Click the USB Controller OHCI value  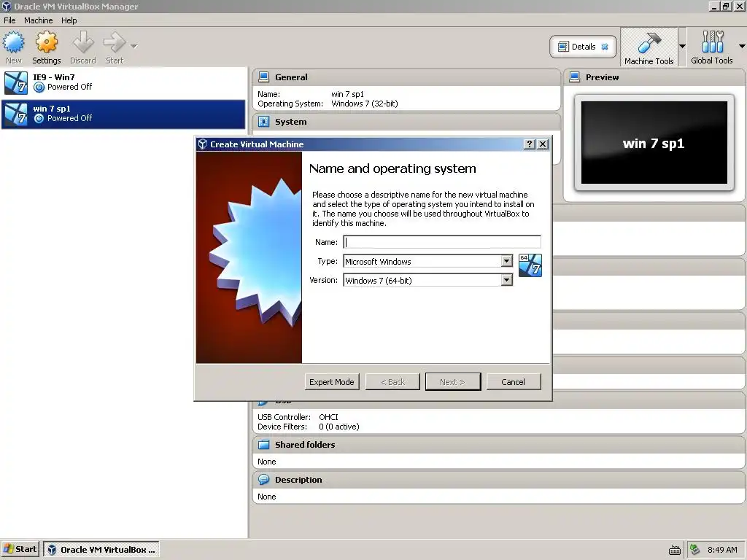[328, 417]
